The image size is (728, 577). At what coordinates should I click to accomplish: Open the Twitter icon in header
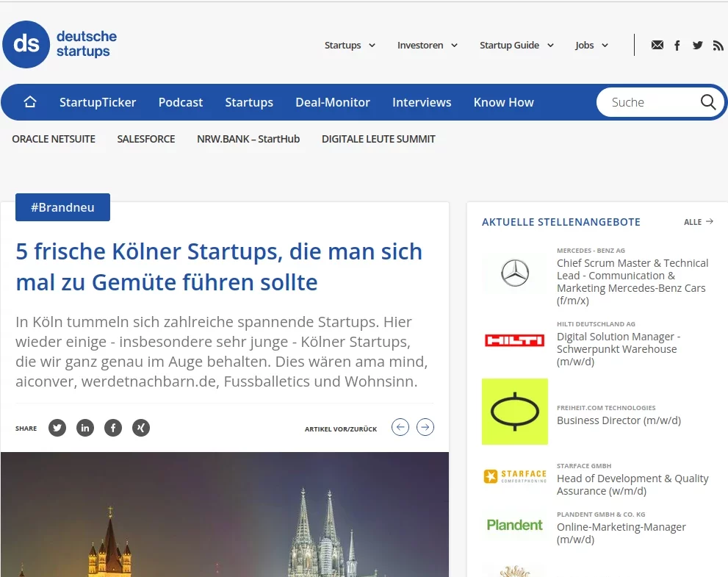pyautogui.click(x=697, y=46)
